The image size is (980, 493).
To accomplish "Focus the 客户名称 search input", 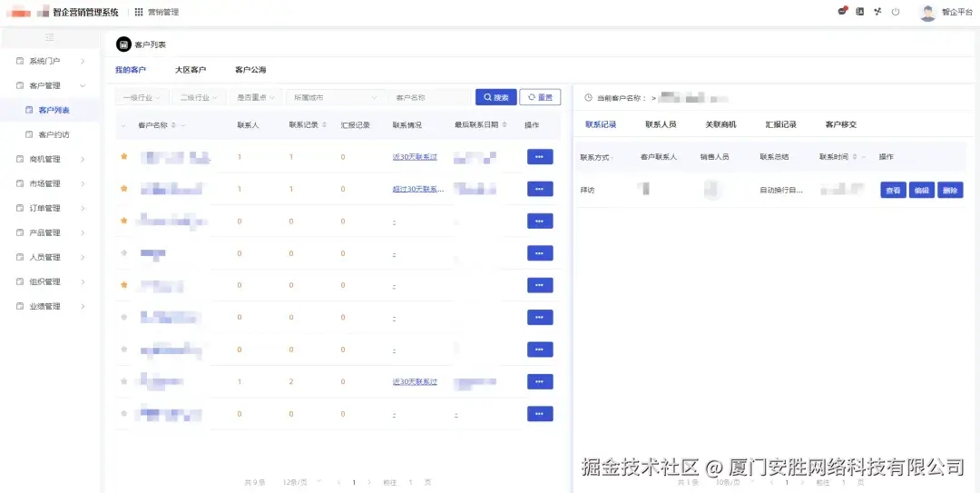I will (x=430, y=97).
